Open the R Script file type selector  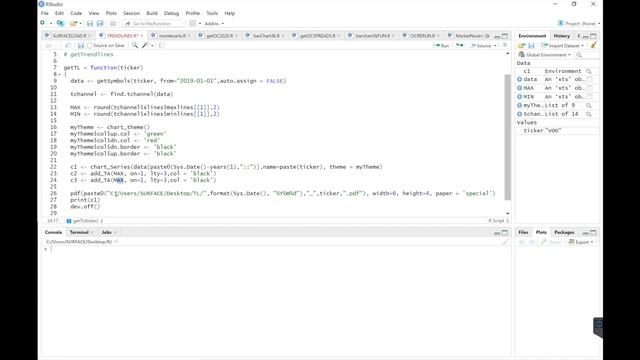coord(499,220)
